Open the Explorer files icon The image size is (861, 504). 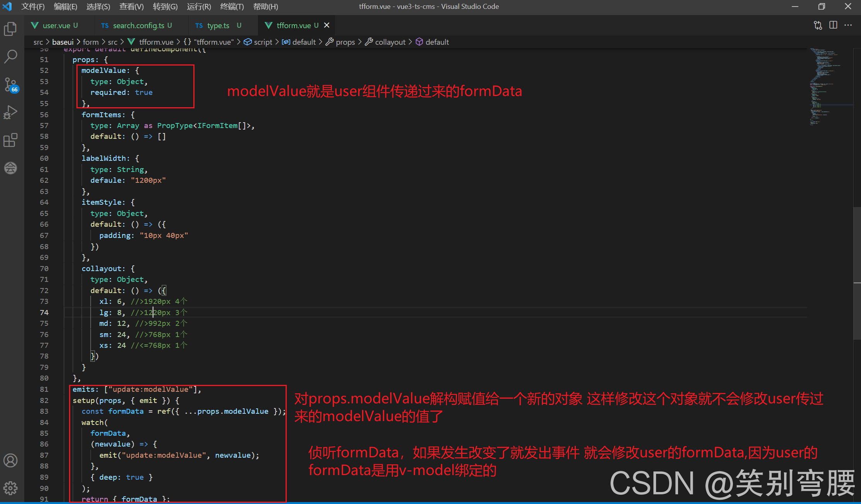10,29
